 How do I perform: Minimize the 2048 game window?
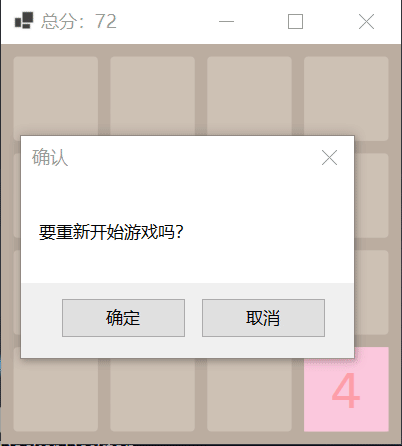pyautogui.click(x=226, y=22)
